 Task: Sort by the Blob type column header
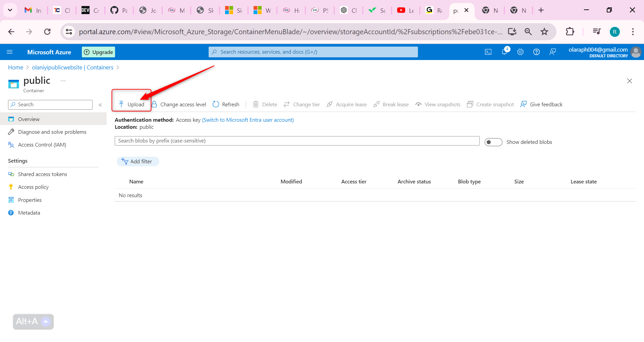coord(469,182)
